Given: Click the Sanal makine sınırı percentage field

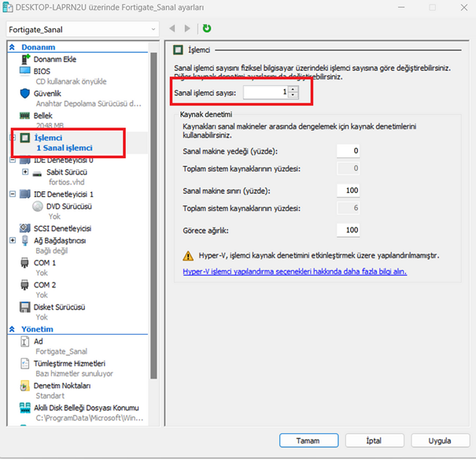Looking at the screenshot, I should (349, 191).
